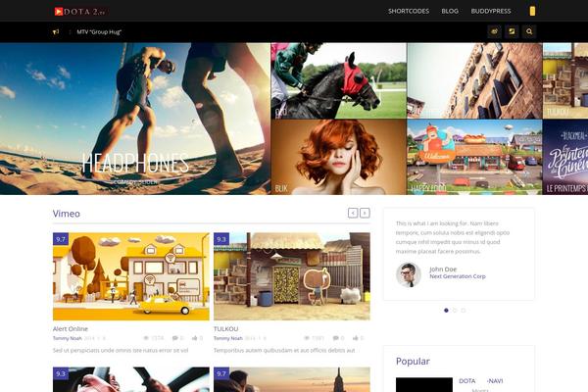The width and height of the screenshot is (588, 392).
Task: Open the Happy Food cartoon diner thumbnail
Action: (474, 157)
